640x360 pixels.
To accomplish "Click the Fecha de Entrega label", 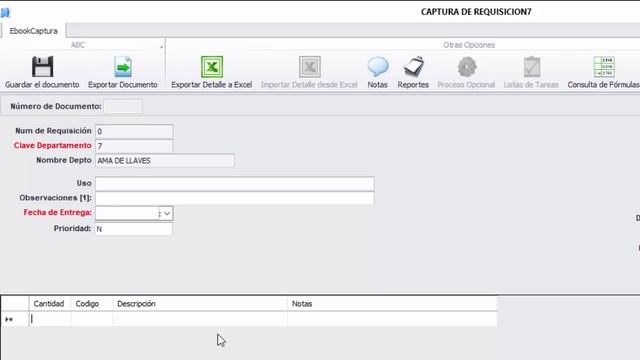I will (x=58, y=213).
